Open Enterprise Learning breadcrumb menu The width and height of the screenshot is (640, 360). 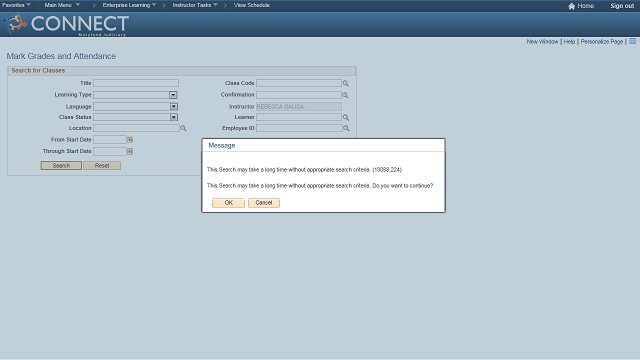[x=129, y=5]
